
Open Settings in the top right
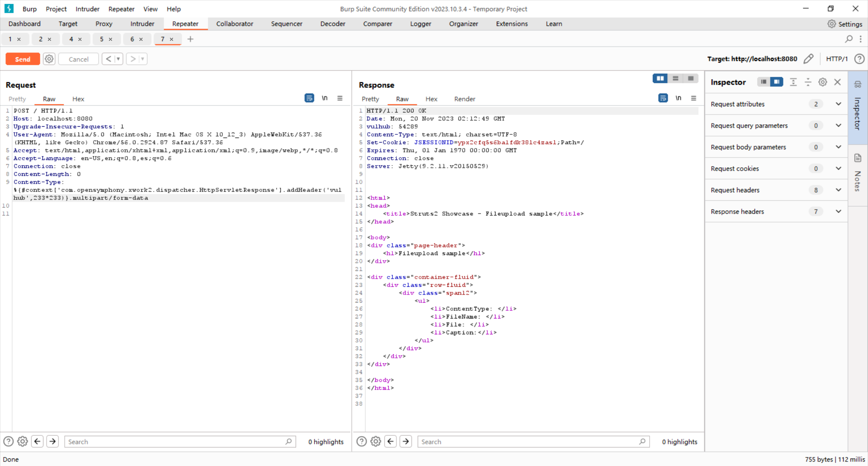point(844,24)
